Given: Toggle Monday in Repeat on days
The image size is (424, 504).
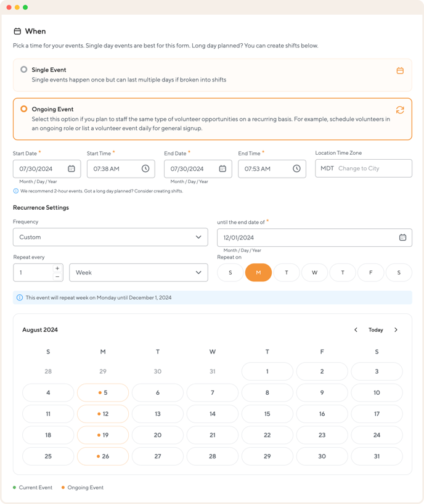Looking at the screenshot, I should (258, 273).
